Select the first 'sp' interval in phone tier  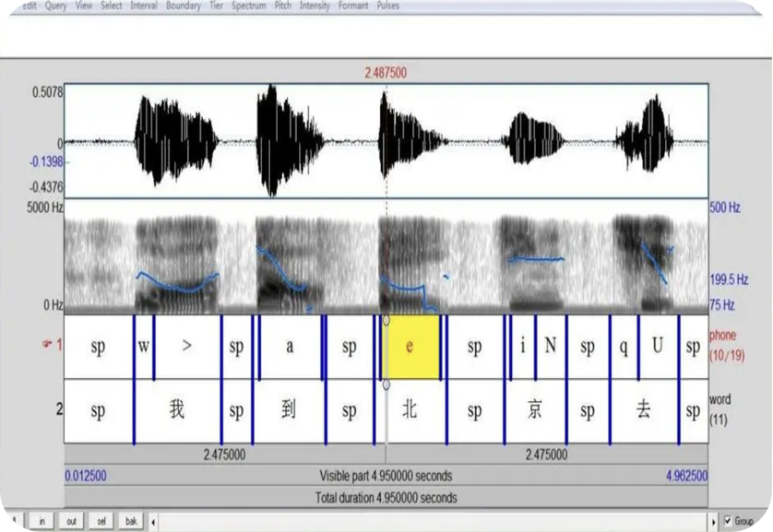point(98,347)
